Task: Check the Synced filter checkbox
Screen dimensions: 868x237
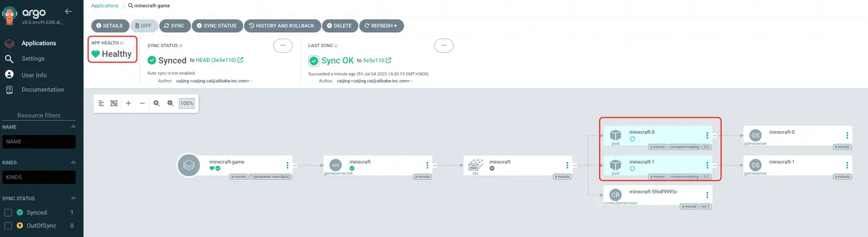Action: (x=8, y=212)
